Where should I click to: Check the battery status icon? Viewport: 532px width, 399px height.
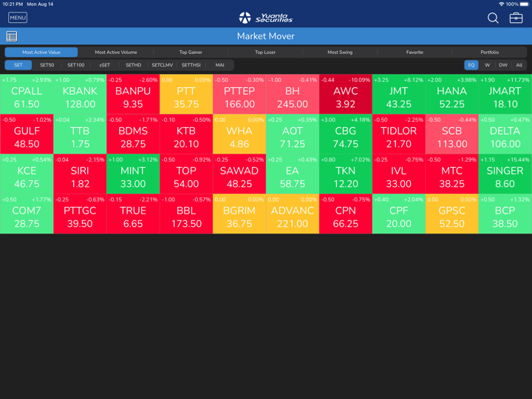click(x=524, y=4)
